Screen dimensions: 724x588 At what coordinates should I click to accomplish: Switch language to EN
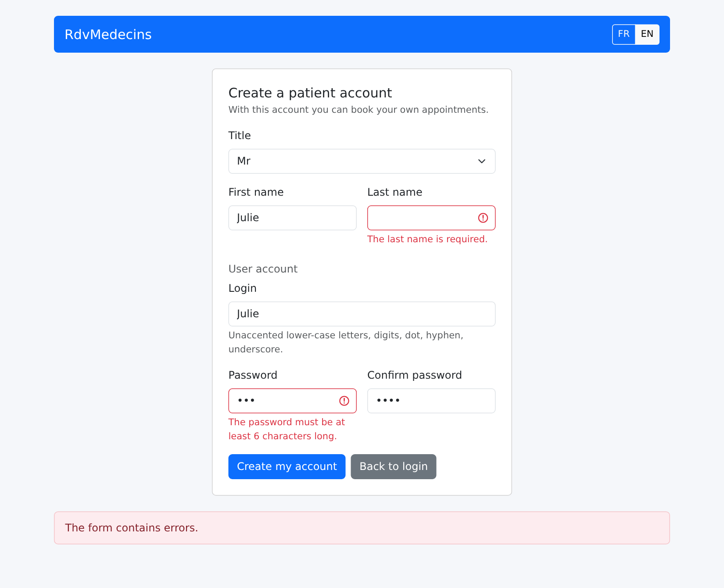click(x=647, y=34)
